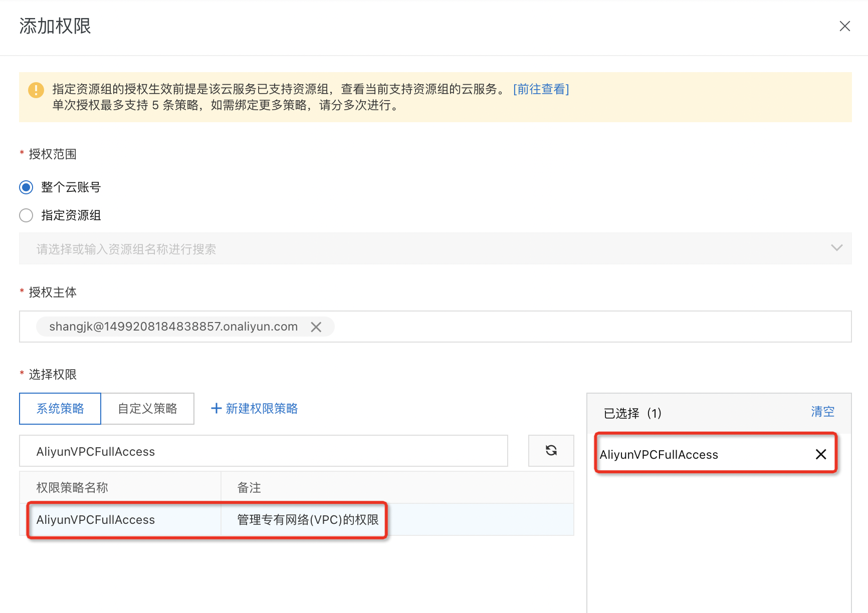Click the 已选择 (1) heading

[632, 413]
